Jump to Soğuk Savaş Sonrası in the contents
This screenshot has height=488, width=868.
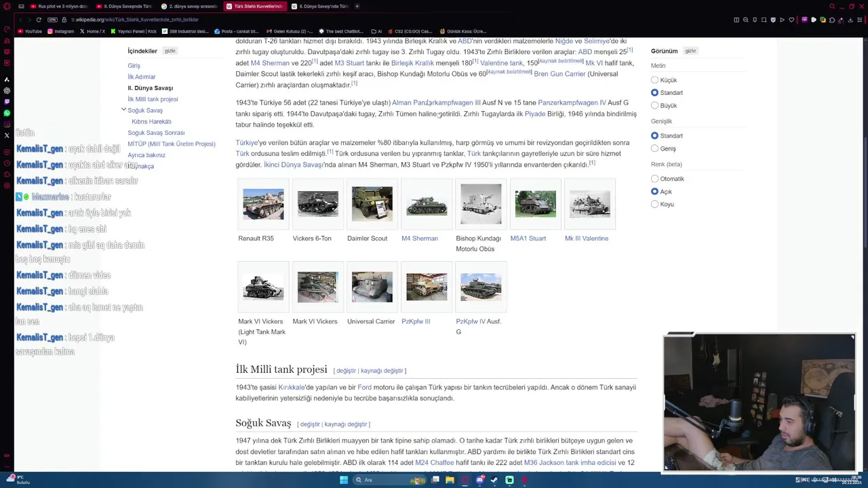click(x=156, y=133)
